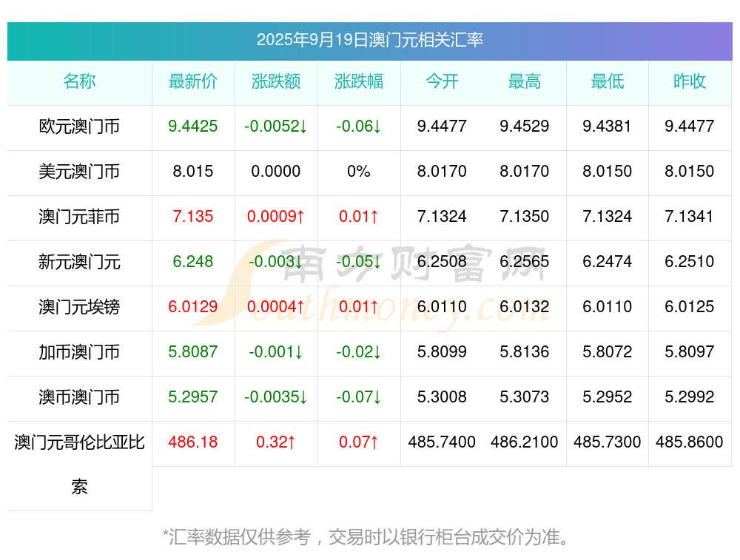The height and width of the screenshot is (560, 740).
Task: Click change percent 0%
Action: (359, 171)
